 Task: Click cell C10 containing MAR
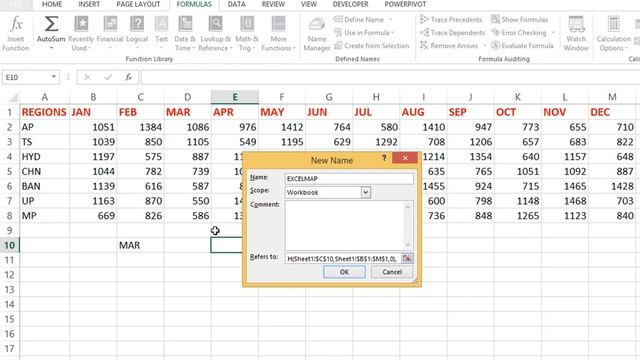click(140, 245)
